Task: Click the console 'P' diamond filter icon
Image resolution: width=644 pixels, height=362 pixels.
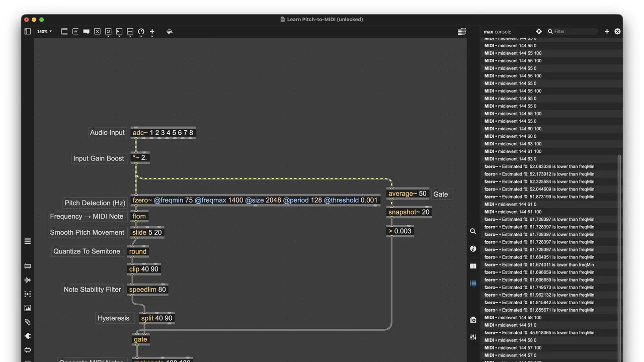Action: 539,31
